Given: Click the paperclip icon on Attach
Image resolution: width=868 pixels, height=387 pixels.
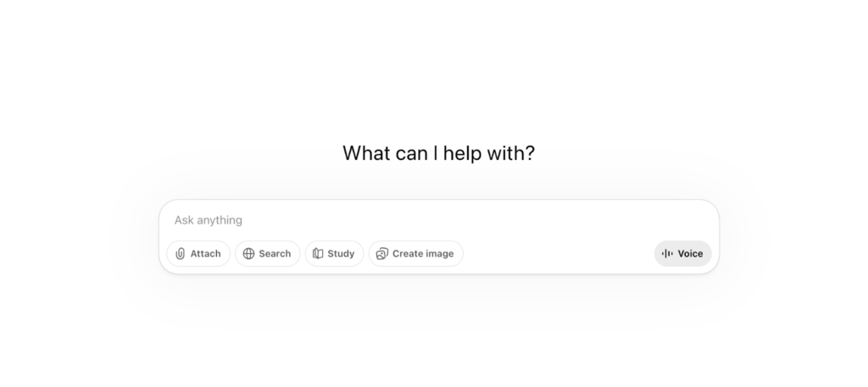Looking at the screenshot, I should [181, 254].
